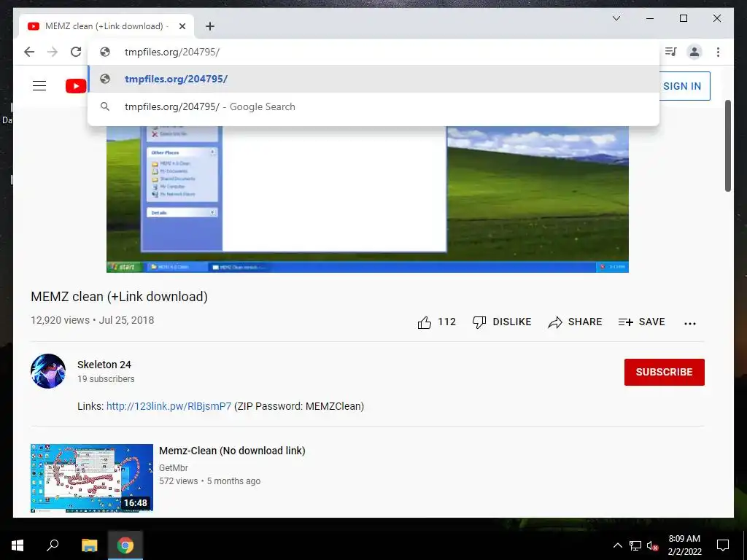Click the DISLIKE thumbs-down button
The image size is (747, 560).
point(502,322)
